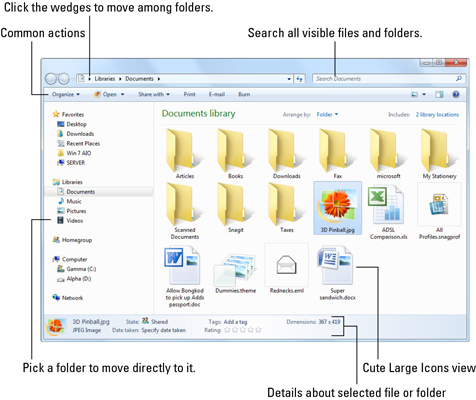
Task: Select the Music library
Action: tap(70, 201)
